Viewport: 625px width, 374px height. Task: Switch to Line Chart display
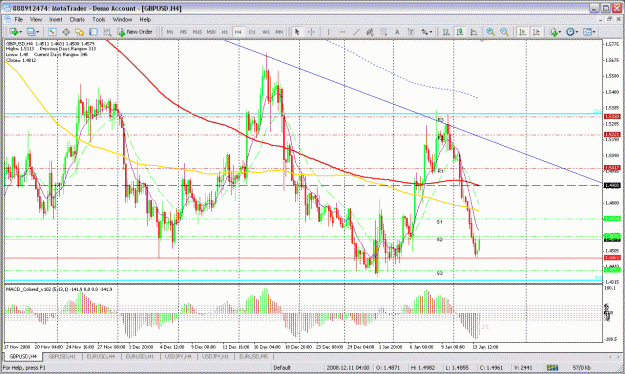coord(474,32)
